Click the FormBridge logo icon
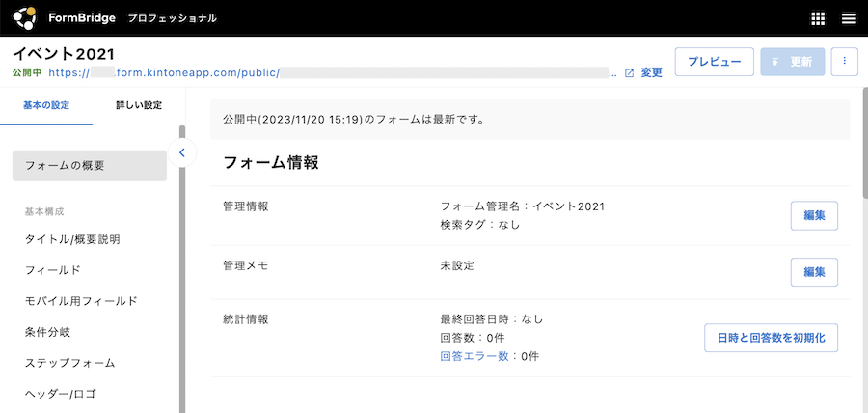 click(x=25, y=18)
